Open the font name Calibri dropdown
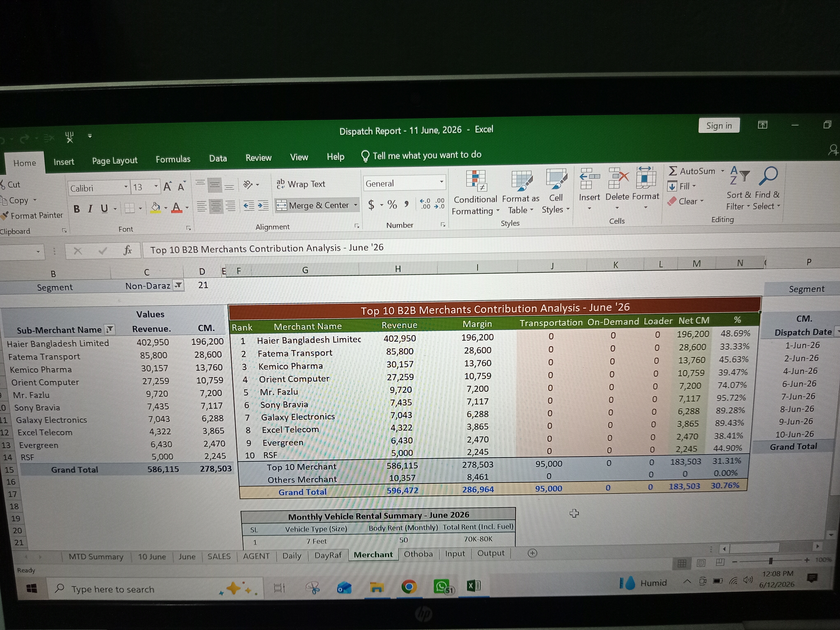 (126, 187)
